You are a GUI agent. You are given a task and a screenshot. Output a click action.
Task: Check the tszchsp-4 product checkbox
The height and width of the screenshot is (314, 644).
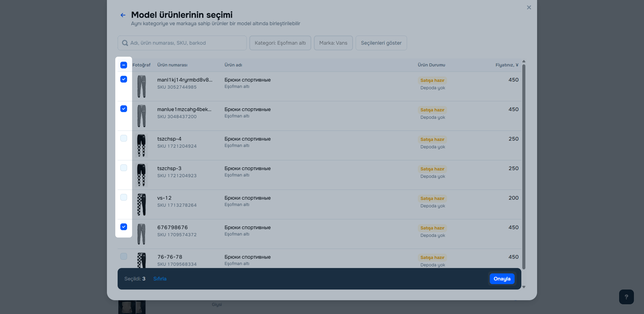(124, 138)
